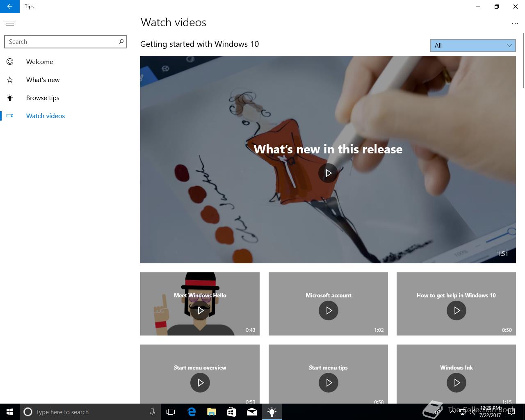Play the Microsoft account video

pos(329,310)
